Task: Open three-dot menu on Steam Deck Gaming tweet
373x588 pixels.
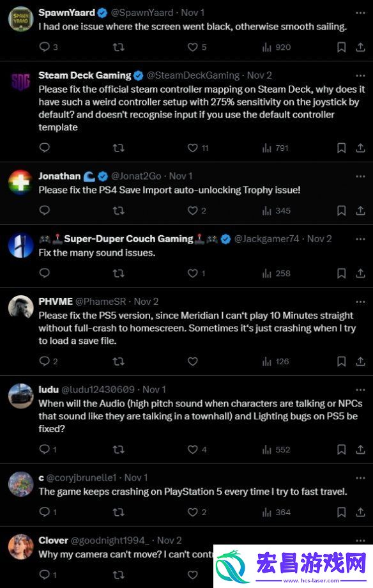Action: pyautogui.click(x=360, y=75)
